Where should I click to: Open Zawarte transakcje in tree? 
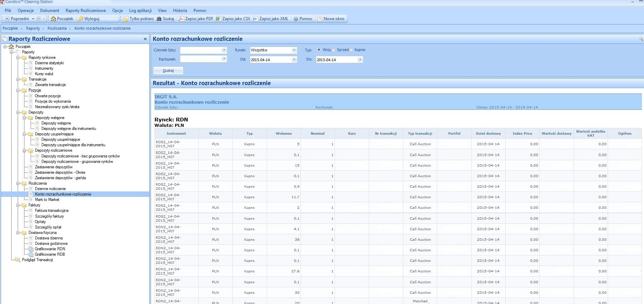(x=50, y=85)
